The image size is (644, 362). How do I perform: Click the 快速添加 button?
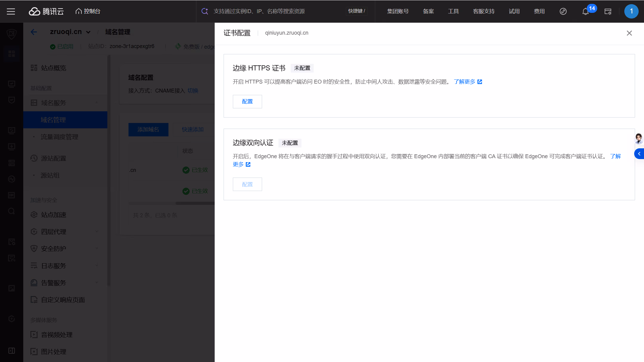coord(193,130)
